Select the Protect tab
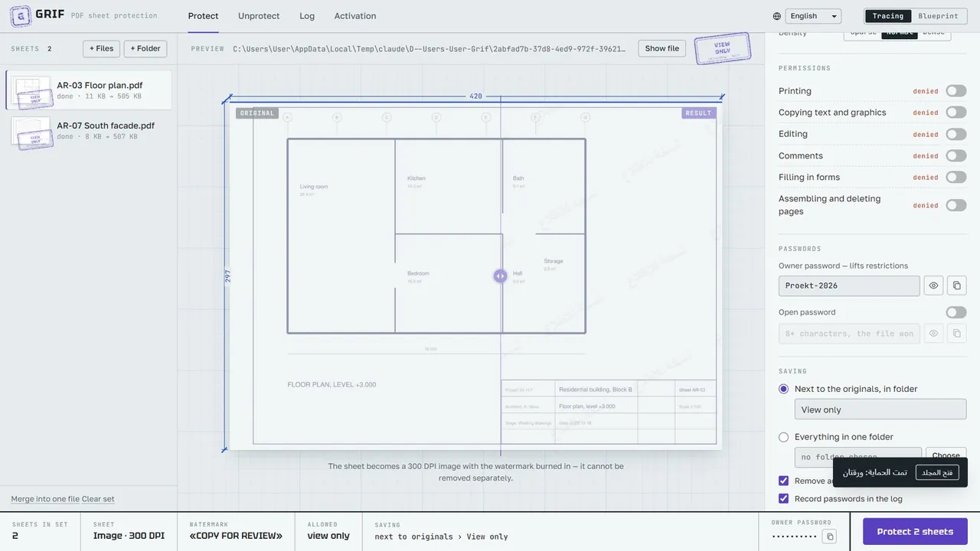Viewport: 980px width, 551px height. [x=204, y=16]
